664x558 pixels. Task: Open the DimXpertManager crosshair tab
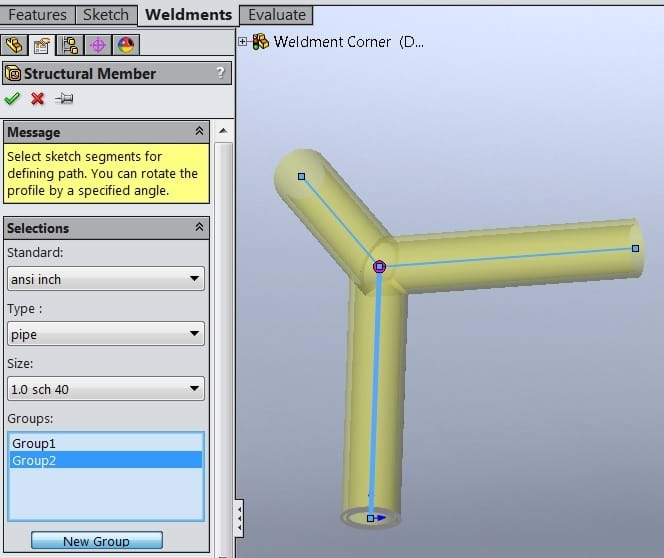click(97, 45)
